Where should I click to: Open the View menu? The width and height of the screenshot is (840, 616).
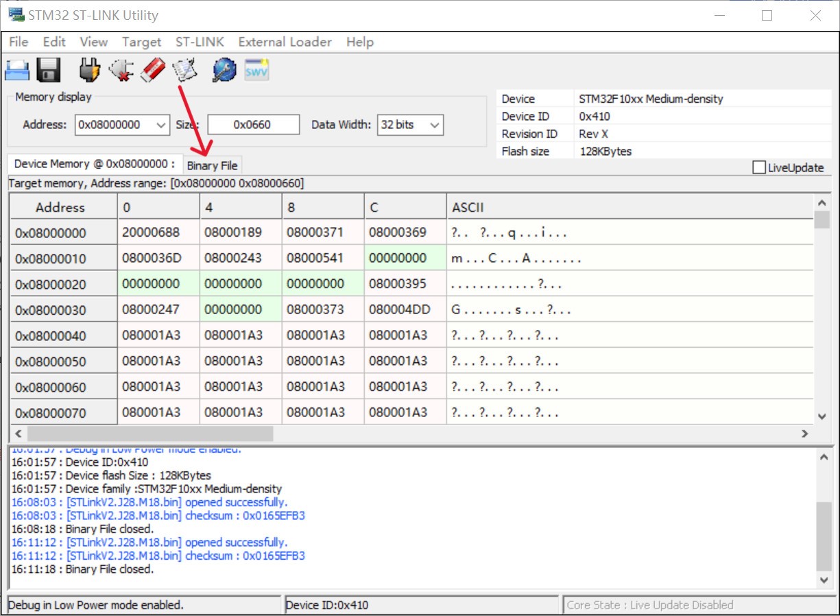tap(94, 42)
